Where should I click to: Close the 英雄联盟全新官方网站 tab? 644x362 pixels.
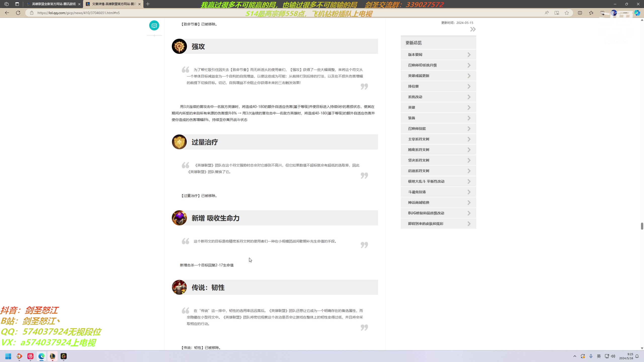79,4
